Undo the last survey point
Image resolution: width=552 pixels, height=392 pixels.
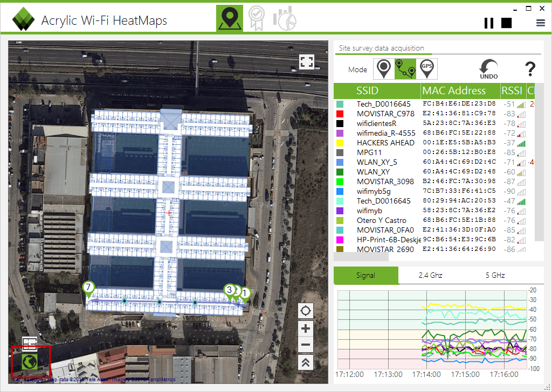(x=488, y=69)
